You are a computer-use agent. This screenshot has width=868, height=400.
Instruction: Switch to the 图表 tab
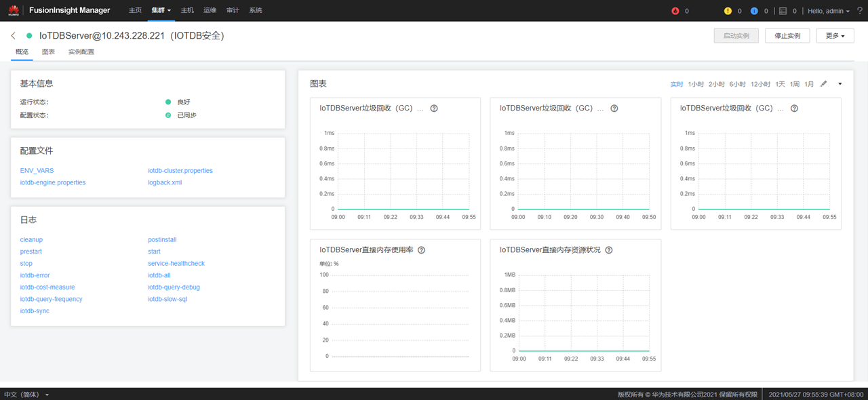click(x=48, y=52)
